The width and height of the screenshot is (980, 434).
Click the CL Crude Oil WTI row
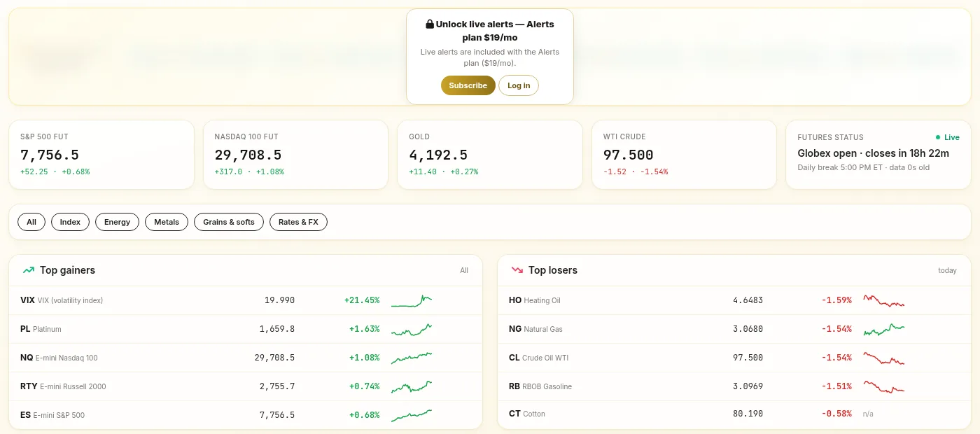734,358
